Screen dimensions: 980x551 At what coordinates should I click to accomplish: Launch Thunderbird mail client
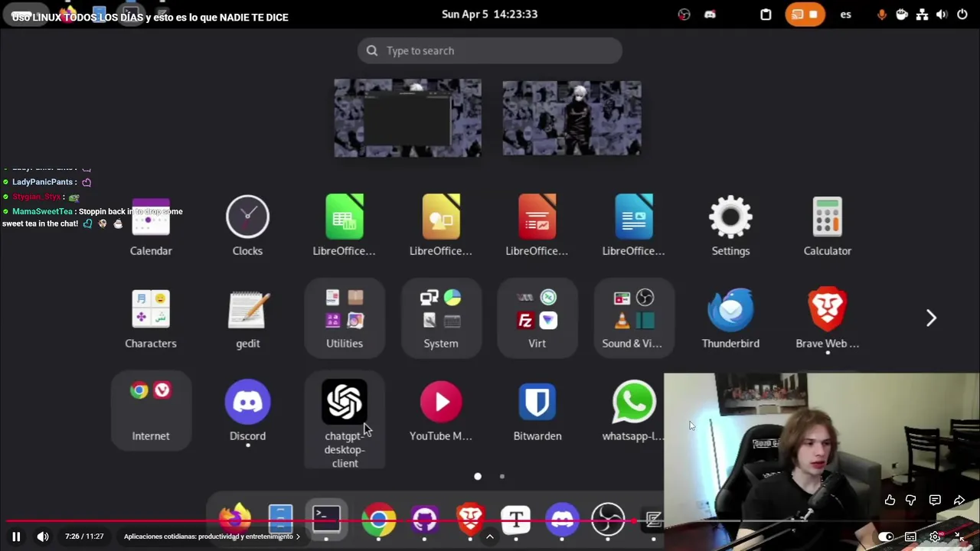pyautogui.click(x=730, y=318)
